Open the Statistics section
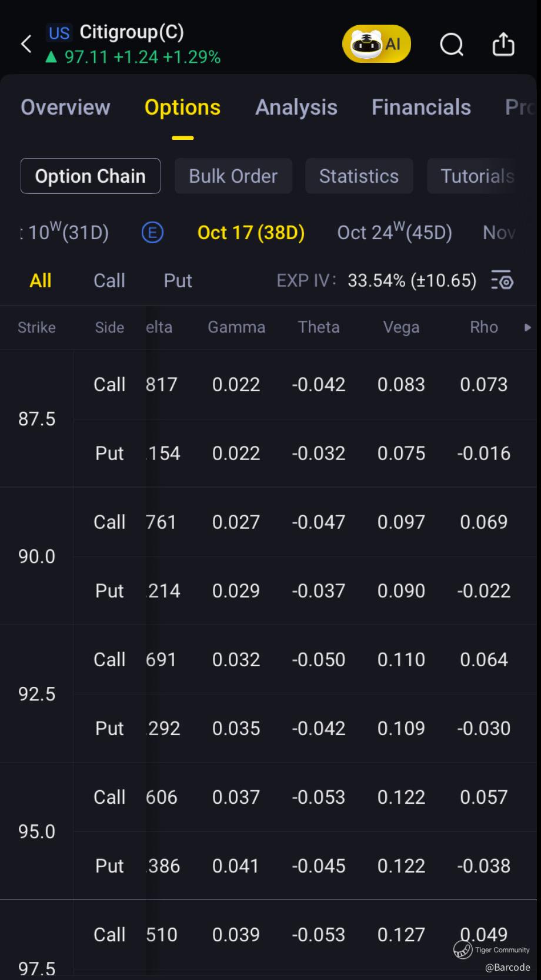Screen dimensions: 541x980 (359, 176)
